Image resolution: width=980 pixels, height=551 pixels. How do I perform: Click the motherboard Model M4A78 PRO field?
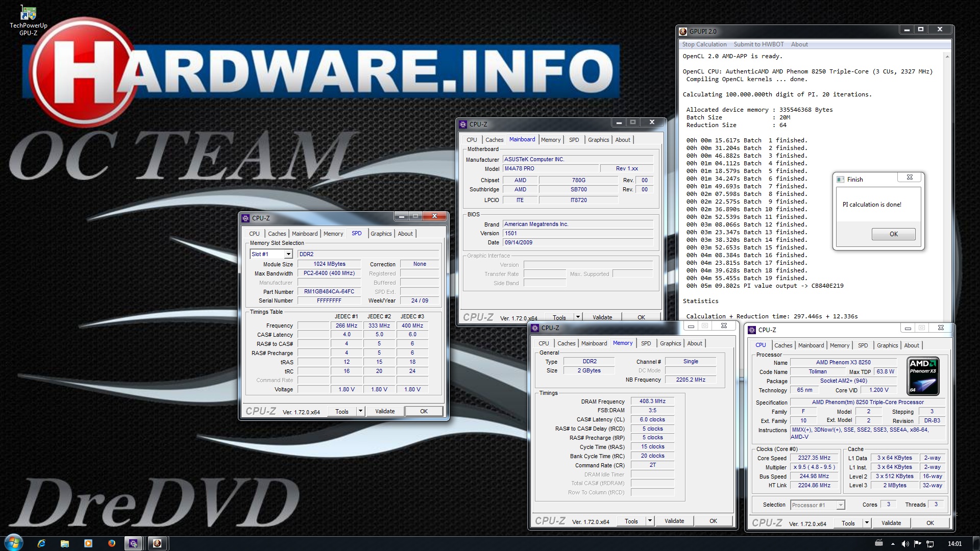pyautogui.click(x=550, y=169)
